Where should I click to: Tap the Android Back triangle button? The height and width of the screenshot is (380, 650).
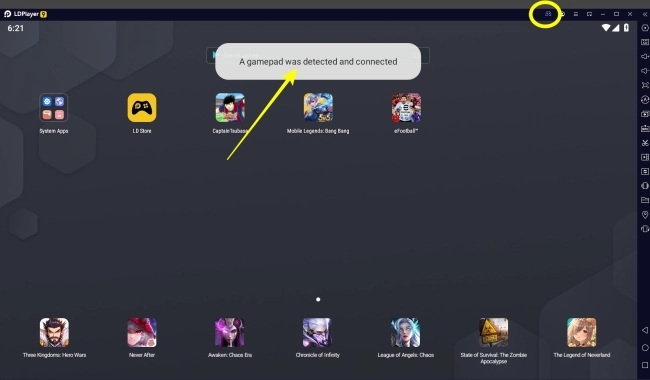pos(645,330)
